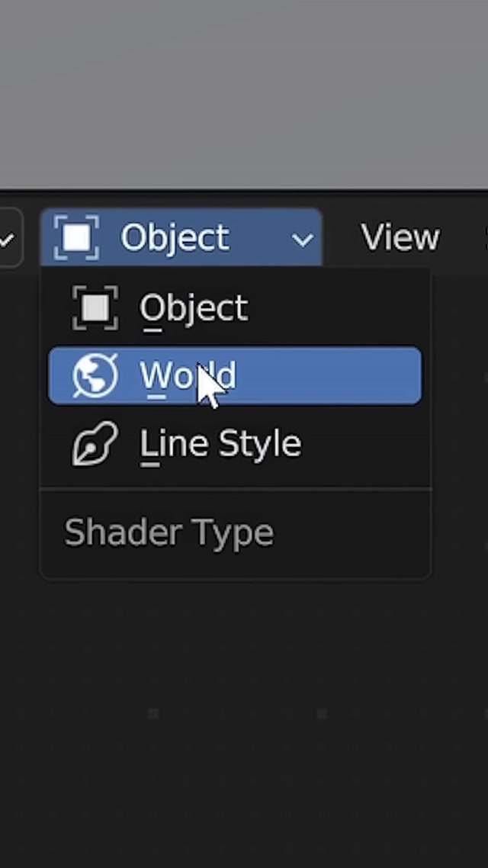Click the gray 3D viewport area
Screen dimensions: 488x868
click(244, 92)
